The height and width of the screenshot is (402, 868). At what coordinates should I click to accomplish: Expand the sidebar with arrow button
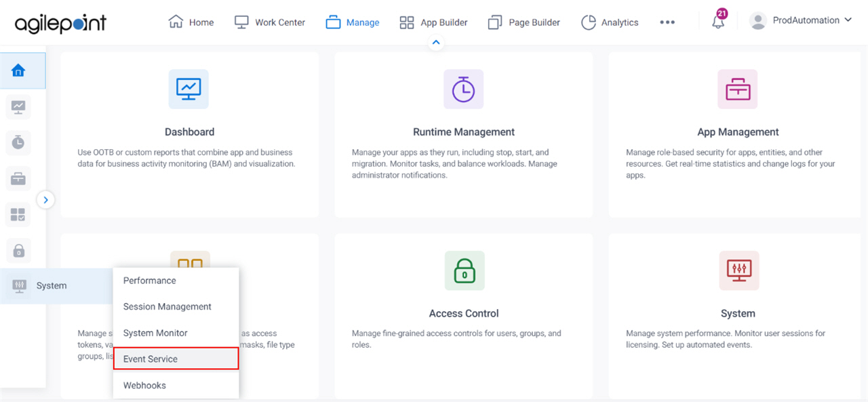pos(45,199)
